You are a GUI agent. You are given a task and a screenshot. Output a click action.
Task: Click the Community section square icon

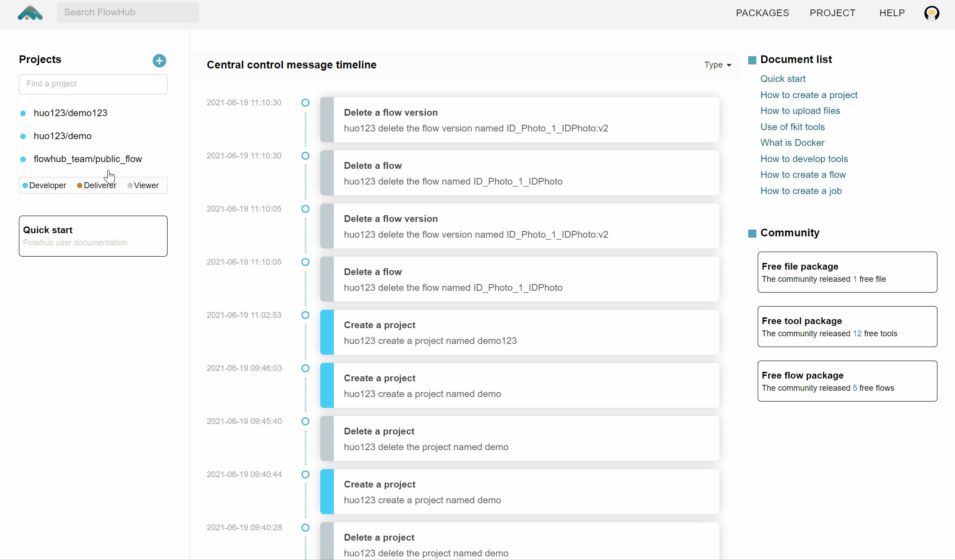752,233
